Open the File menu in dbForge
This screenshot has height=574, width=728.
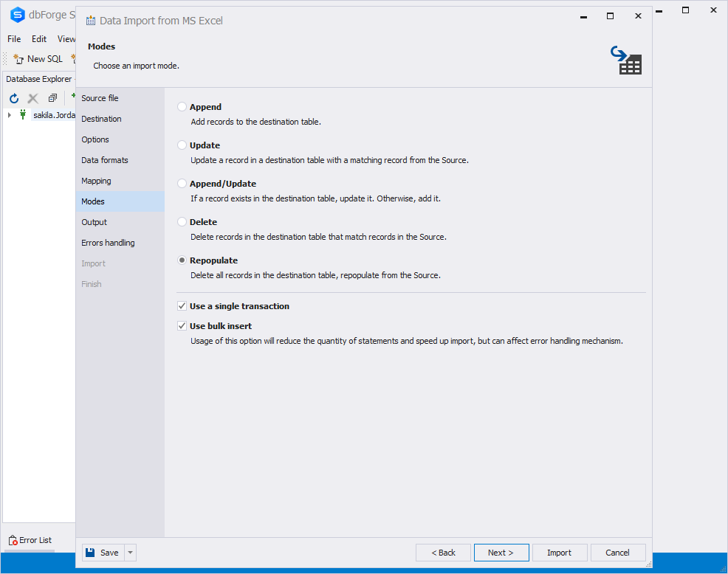pyautogui.click(x=14, y=39)
